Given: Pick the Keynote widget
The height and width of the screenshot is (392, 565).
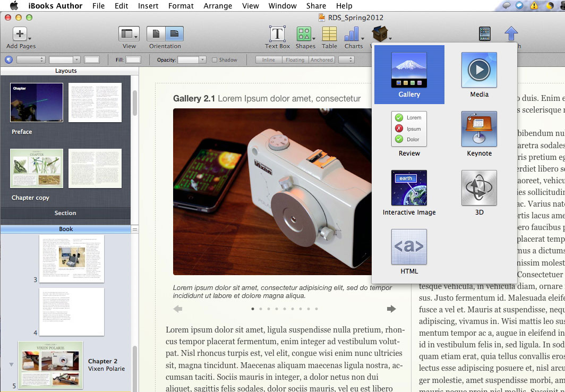Looking at the screenshot, I should coord(479,134).
